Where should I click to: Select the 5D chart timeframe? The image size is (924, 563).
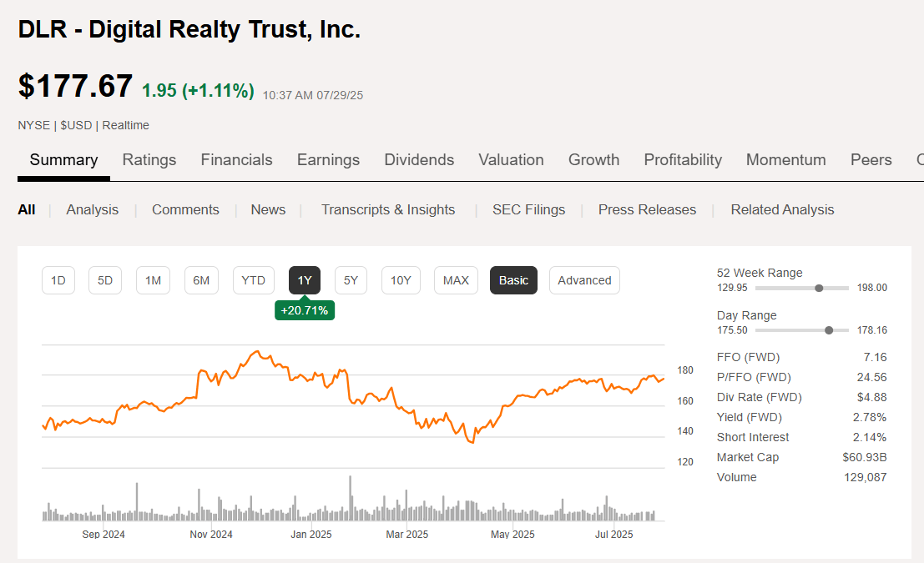tap(105, 280)
